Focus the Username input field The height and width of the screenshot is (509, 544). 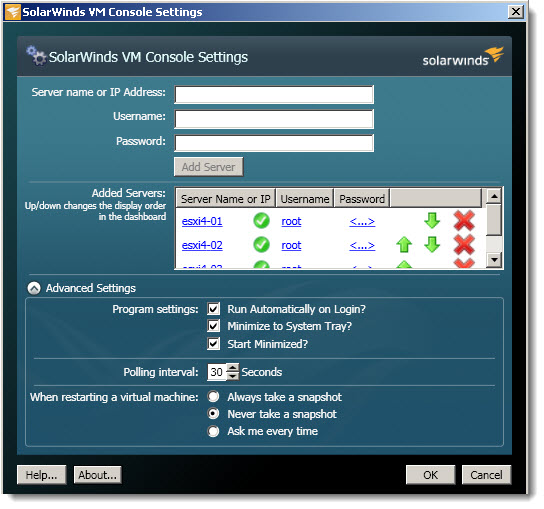tap(274, 119)
